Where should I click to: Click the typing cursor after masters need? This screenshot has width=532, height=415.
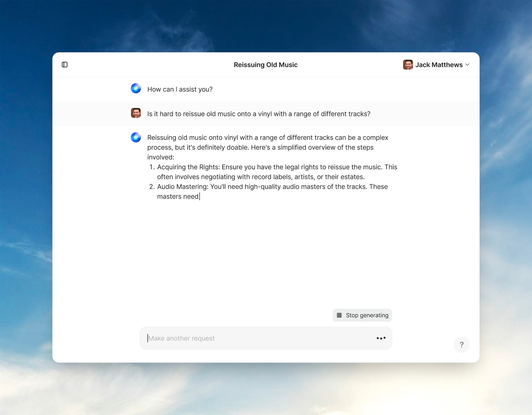pyautogui.click(x=199, y=197)
